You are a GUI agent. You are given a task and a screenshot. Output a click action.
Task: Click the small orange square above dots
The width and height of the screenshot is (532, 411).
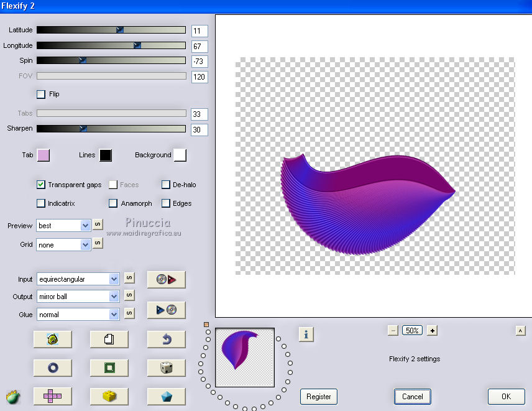(206, 325)
